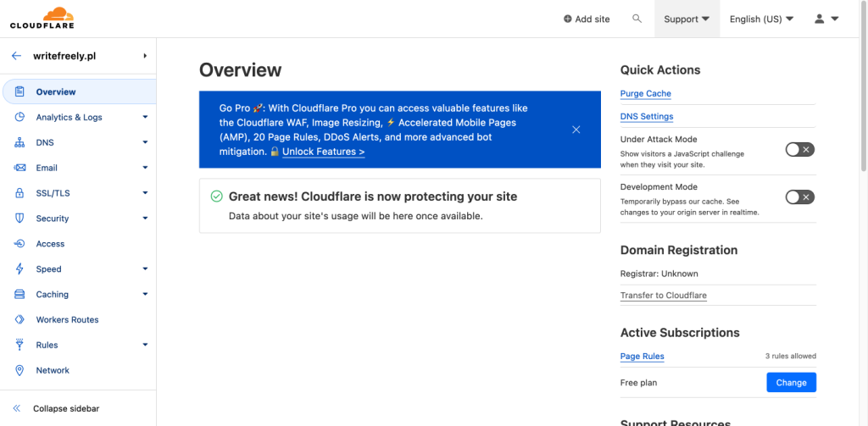This screenshot has width=868, height=426.
Task: Dismiss the Go Pro banner
Action: point(576,130)
